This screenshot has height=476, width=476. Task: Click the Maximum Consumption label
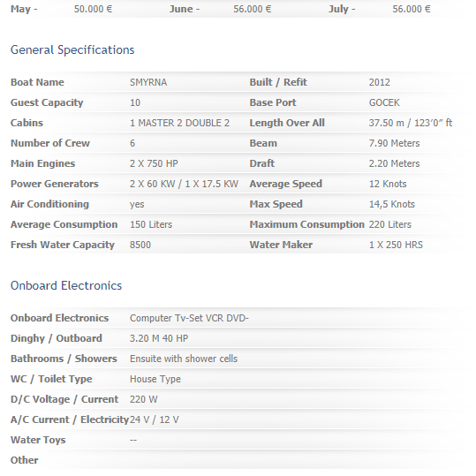pyautogui.click(x=306, y=224)
